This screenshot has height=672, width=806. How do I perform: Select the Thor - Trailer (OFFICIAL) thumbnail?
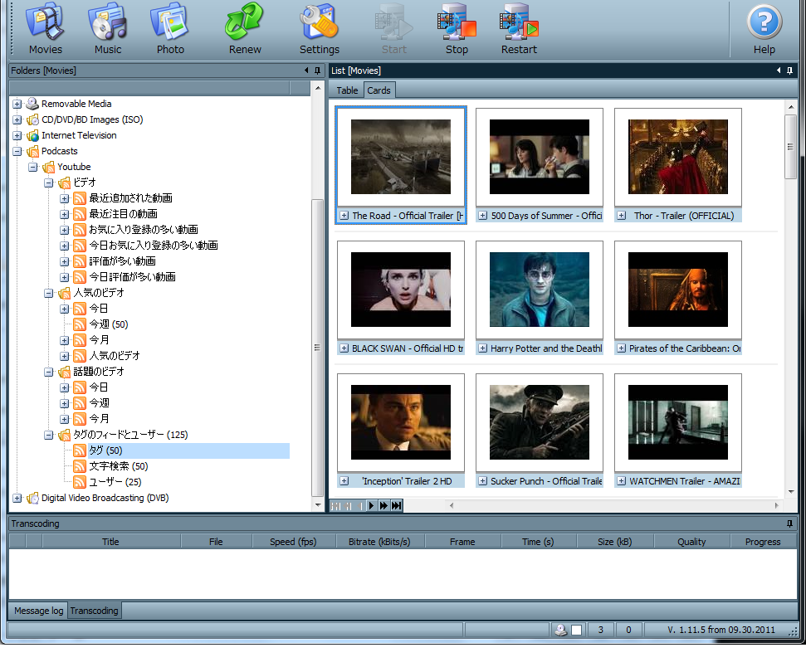click(678, 157)
